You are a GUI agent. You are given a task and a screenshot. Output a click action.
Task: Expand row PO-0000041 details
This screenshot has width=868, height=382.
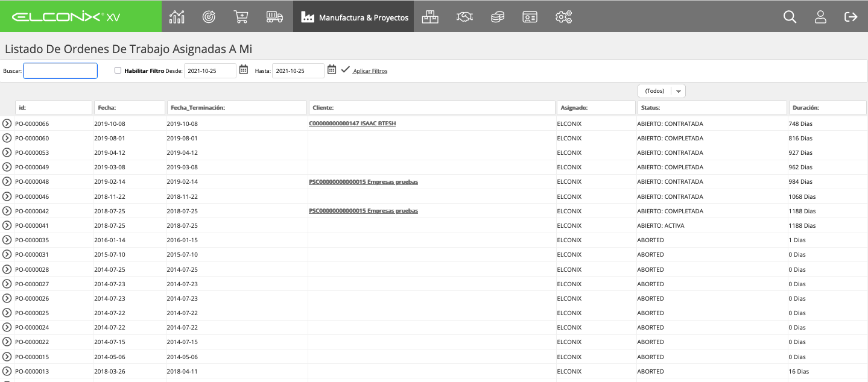pos(7,225)
